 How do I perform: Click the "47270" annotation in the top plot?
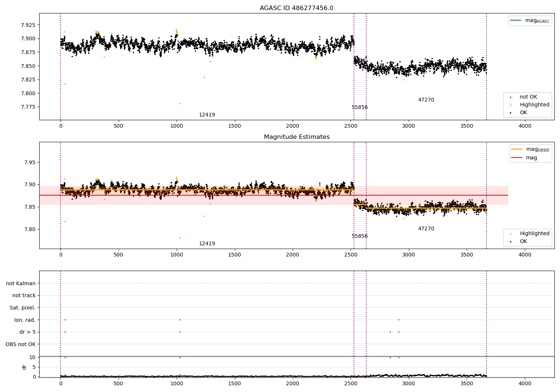(x=426, y=100)
